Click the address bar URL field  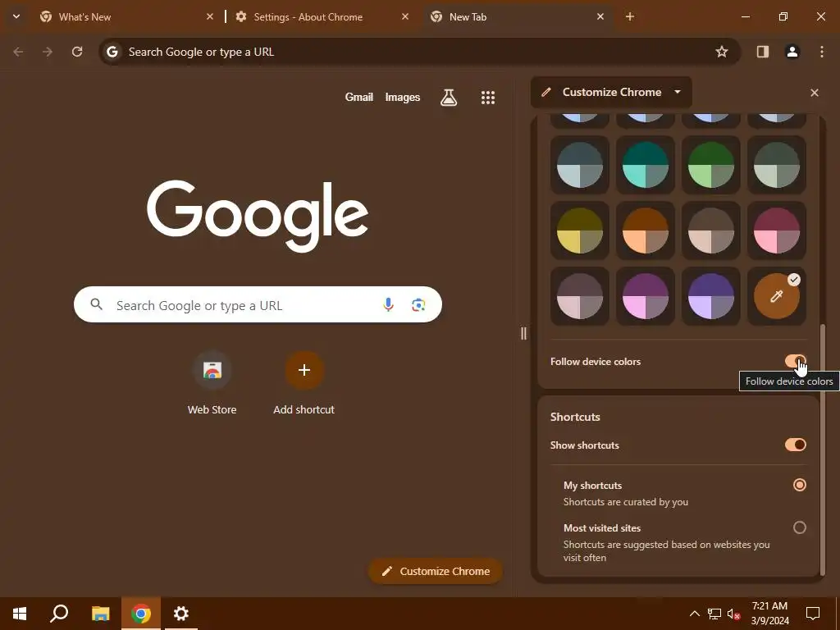[419, 52]
